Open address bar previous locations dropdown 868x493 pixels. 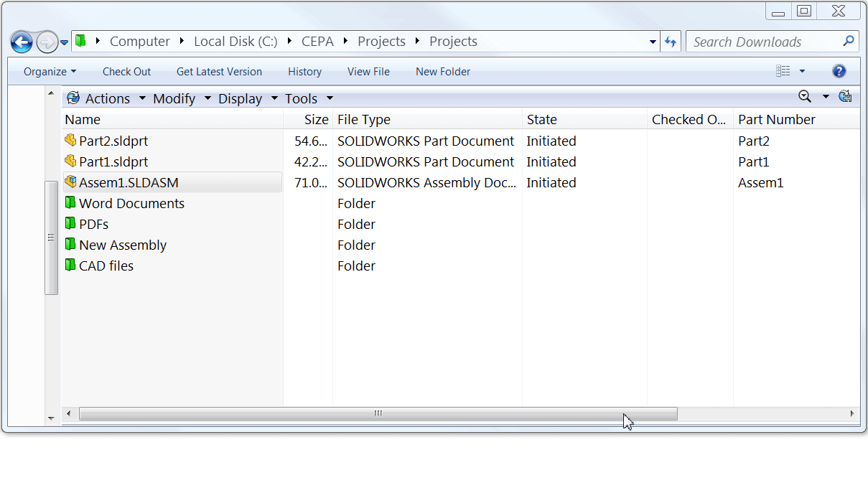(653, 42)
